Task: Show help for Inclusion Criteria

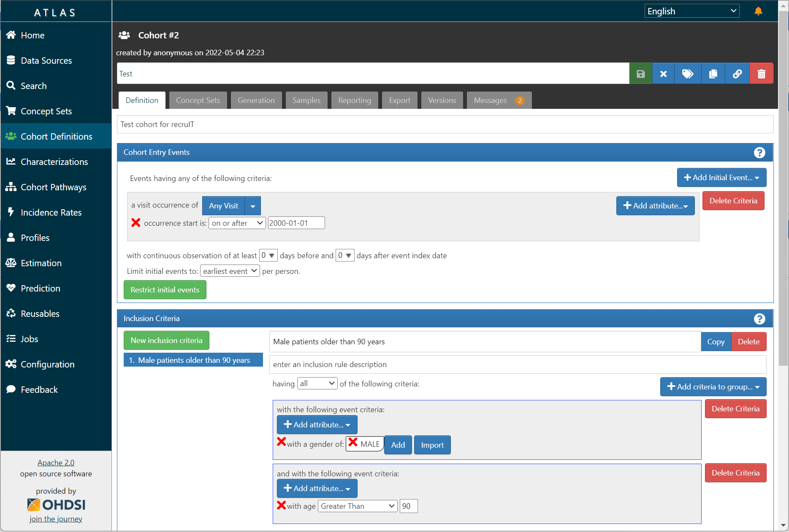Action: tap(759, 319)
